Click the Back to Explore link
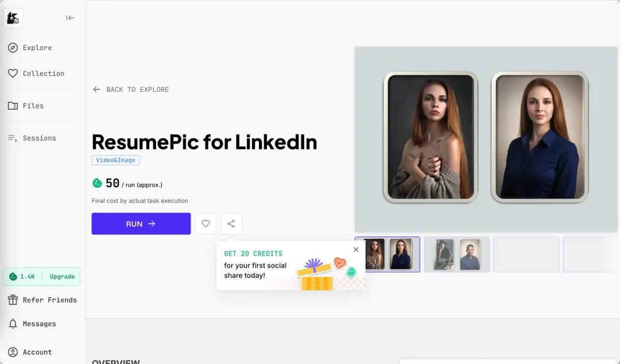Image resolution: width=620 pixels, height=364 pixels. coord(131,90)
